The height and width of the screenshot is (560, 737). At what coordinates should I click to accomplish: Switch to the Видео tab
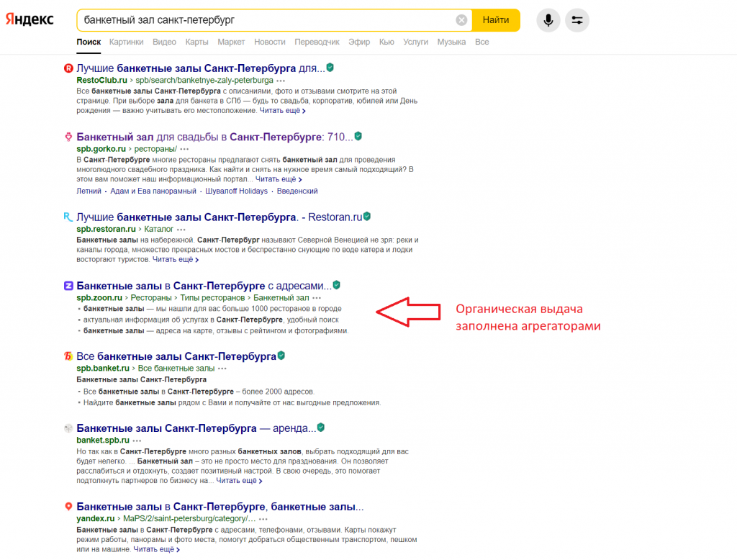[164, 42]
